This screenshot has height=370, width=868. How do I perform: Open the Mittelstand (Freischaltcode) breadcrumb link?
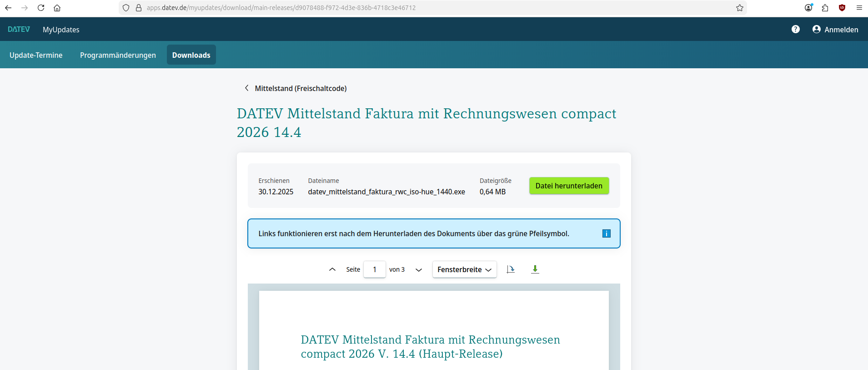(x=301, y=88)
